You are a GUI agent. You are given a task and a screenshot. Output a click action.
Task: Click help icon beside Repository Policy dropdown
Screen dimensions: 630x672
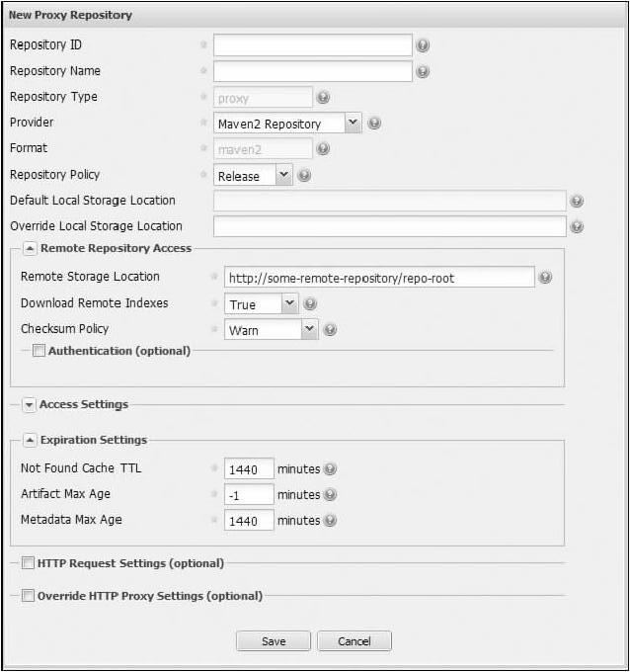304,176
